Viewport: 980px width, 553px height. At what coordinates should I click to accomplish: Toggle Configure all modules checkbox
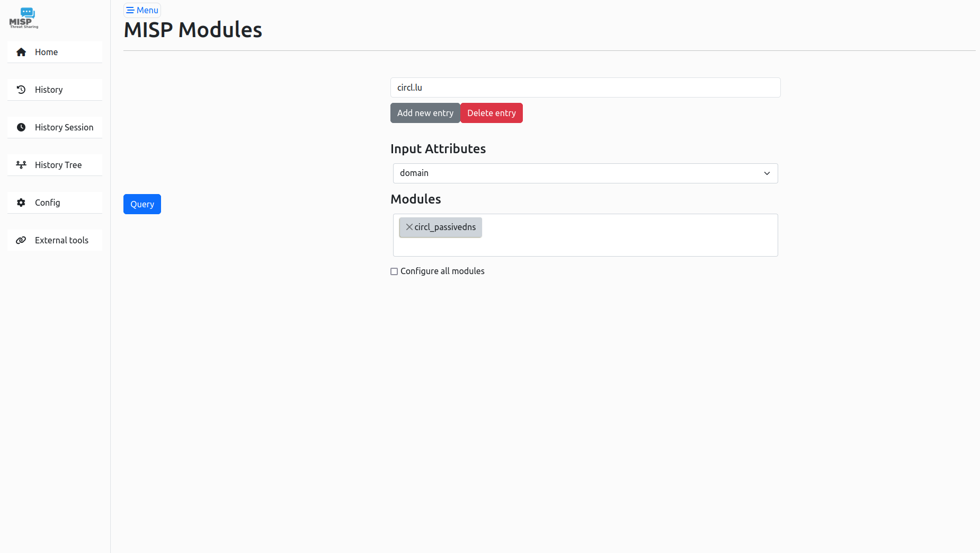[x=394, y=271]
